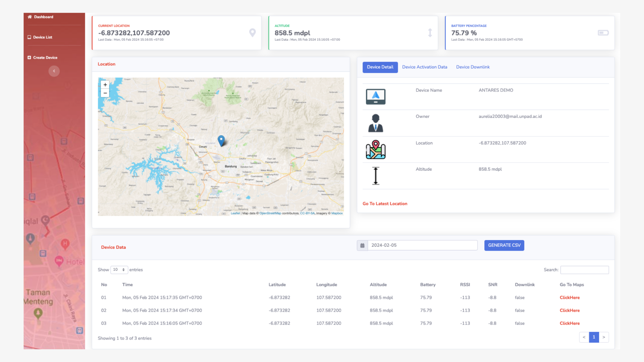Click the location pin icon in Current Location card
644x362 pixels.
click(x=252, y=33)
